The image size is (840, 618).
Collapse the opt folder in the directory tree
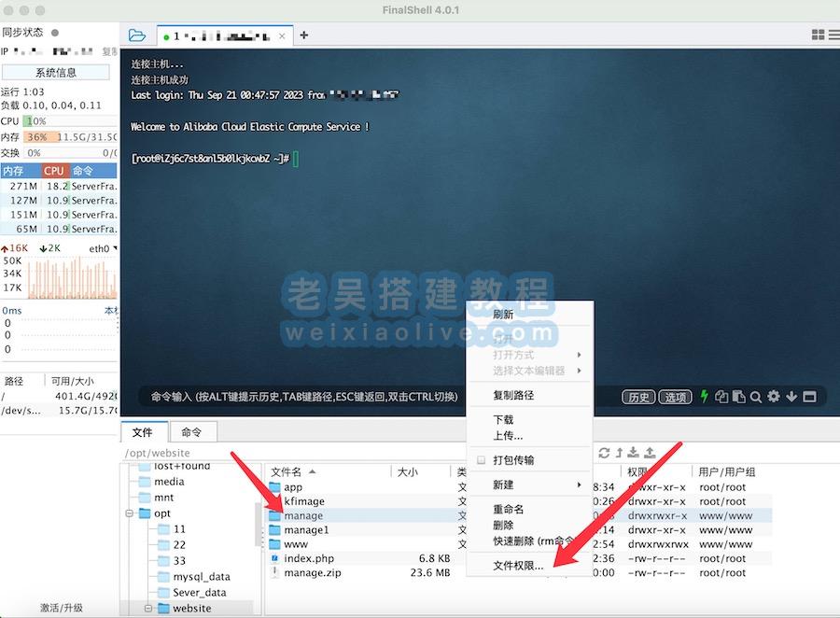click(x=131, y=513)
